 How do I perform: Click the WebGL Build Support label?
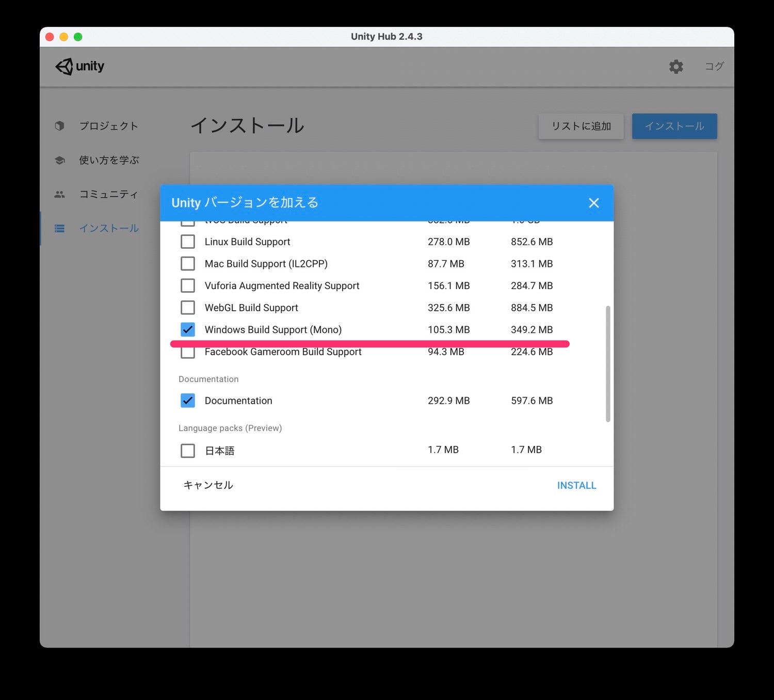tap(251, 308)
